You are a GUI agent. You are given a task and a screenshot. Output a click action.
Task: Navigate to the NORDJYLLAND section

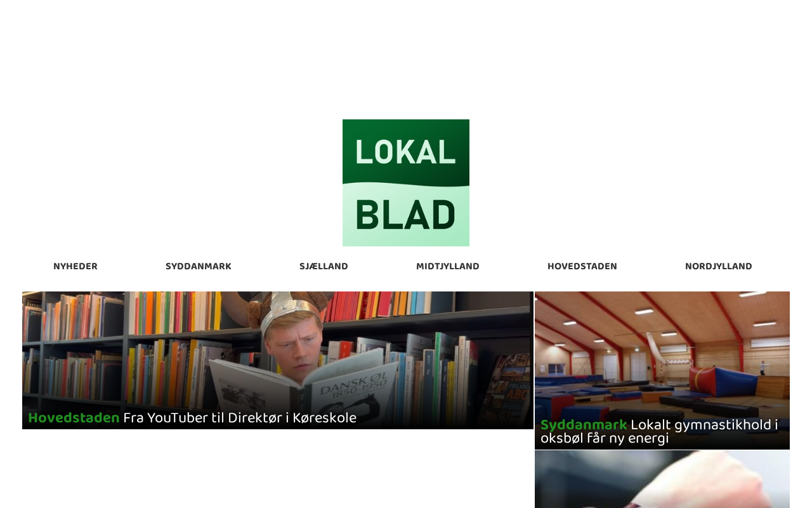[719, 267]
